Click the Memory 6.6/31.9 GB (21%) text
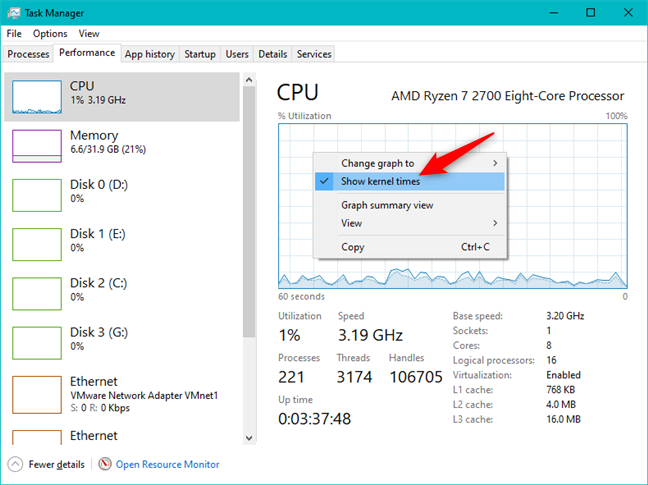Screen dimensions: 648x485 click(x=108, y=149)
